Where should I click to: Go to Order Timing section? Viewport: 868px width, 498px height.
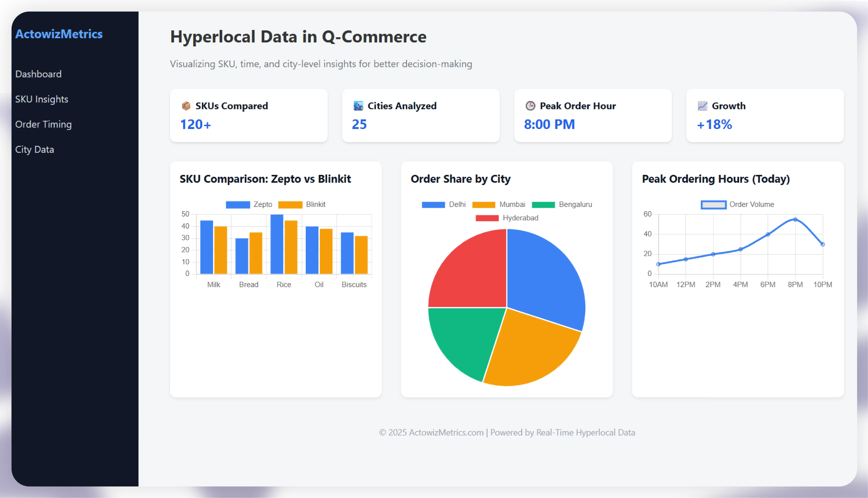[43, 124]
